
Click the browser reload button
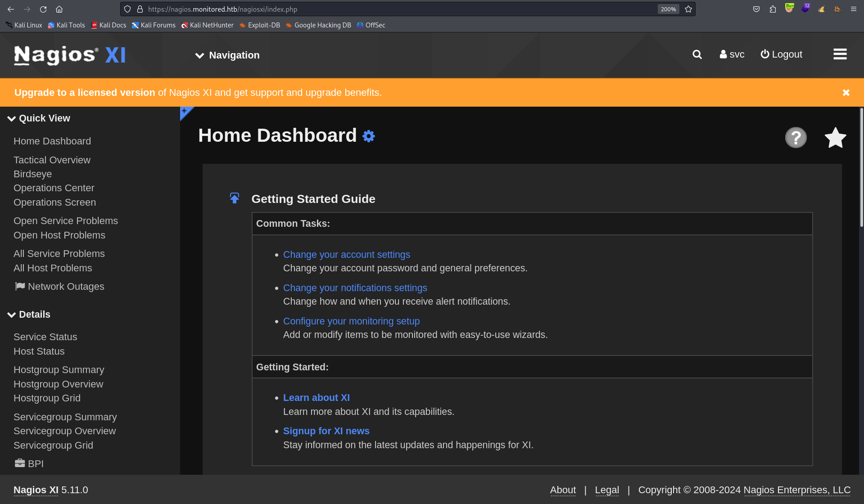[43, 9]
